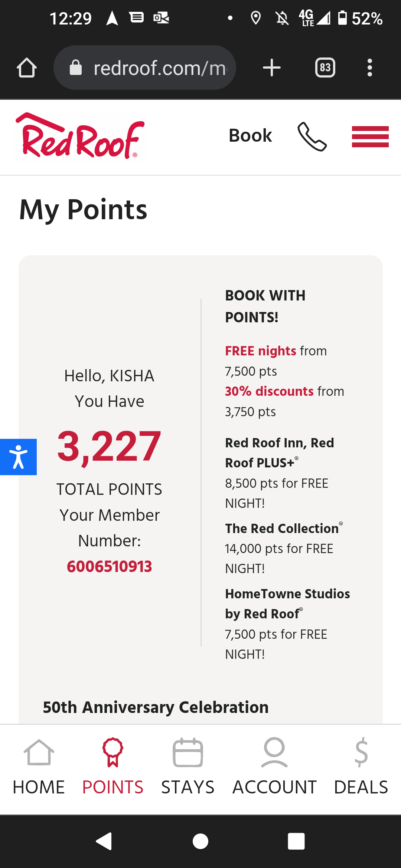
Task: Open a new browser tab
Action: point(271,68)
